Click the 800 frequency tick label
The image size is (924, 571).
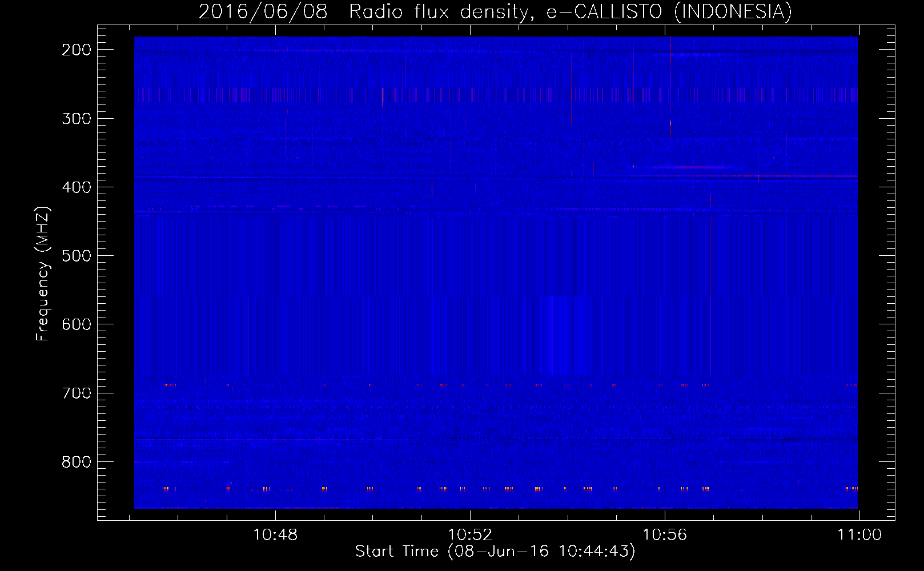[77, 462]
